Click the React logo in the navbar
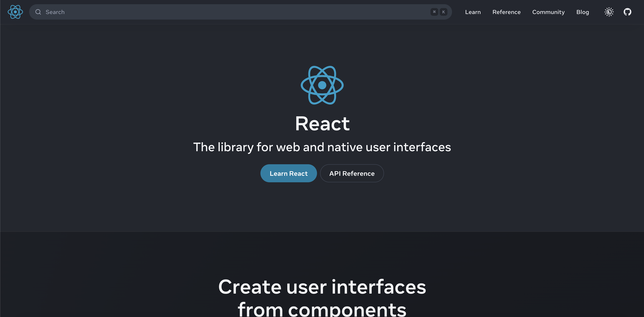The image size is (644, 317). (x=15, y=12)
